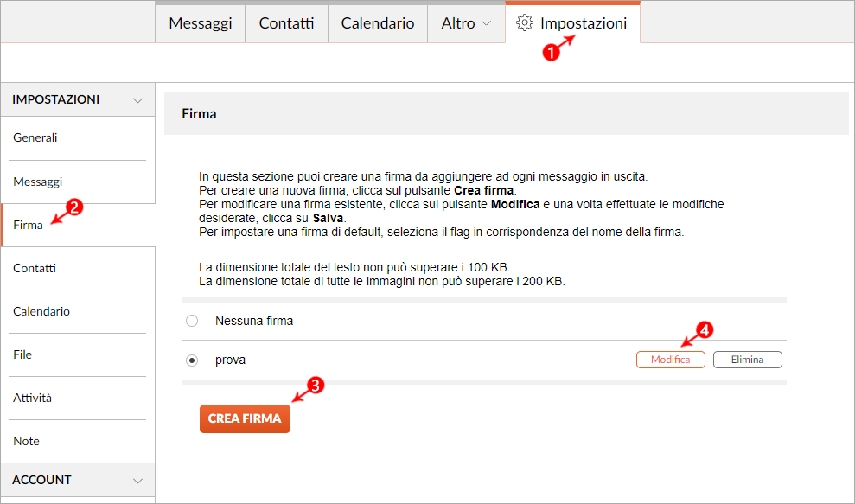This screenshot has height=504, width=855.
Task: Select the Nessuna firma radio button
Action: point(192,321)
